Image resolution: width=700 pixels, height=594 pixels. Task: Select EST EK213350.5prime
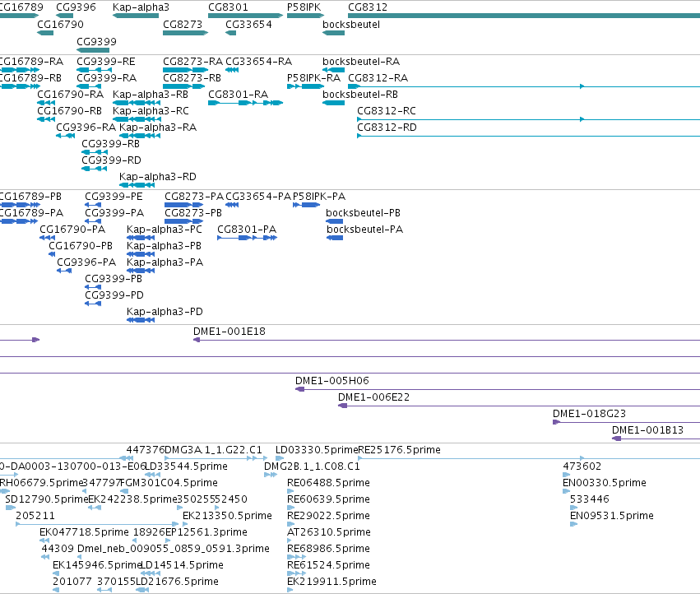[227, 515]
